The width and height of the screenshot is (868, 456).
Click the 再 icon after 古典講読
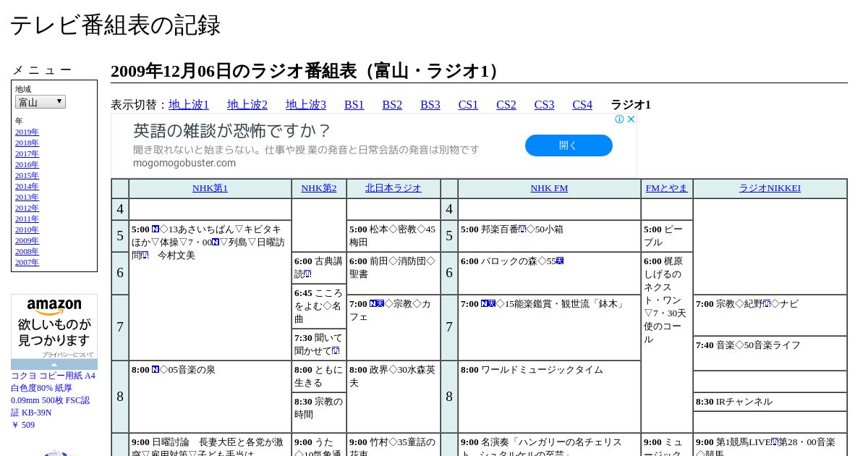point(307,274)
